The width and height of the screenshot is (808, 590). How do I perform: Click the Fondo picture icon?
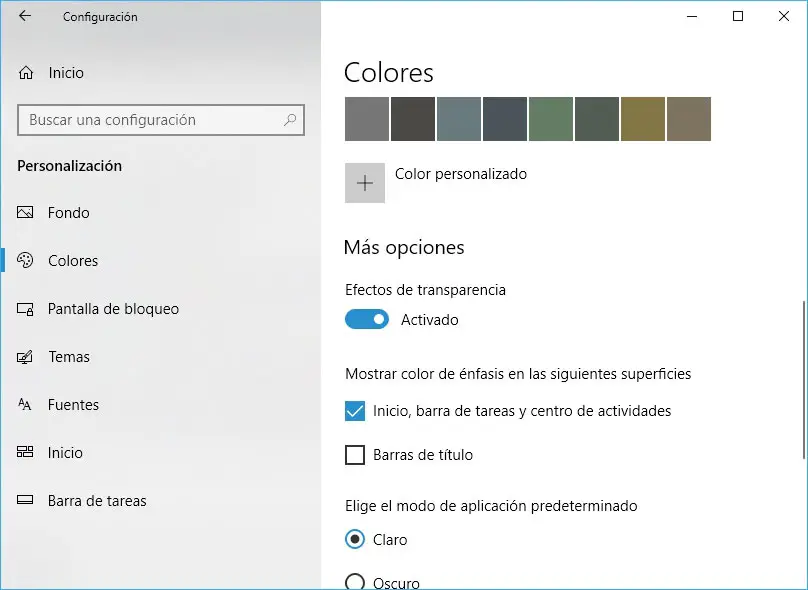point(26,213)
